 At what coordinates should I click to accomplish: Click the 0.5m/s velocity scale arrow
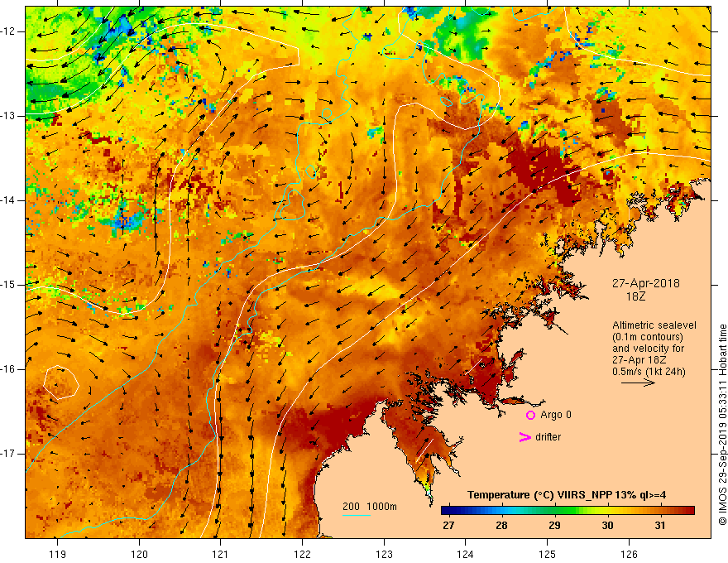[638, 383]
